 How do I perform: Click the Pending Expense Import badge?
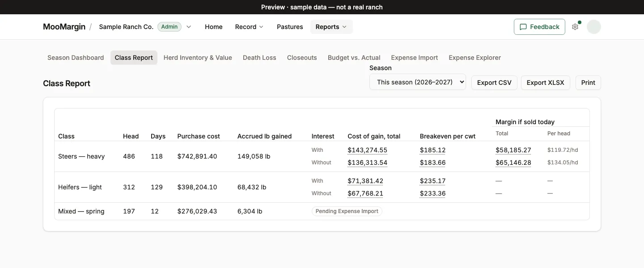[347, 211]
